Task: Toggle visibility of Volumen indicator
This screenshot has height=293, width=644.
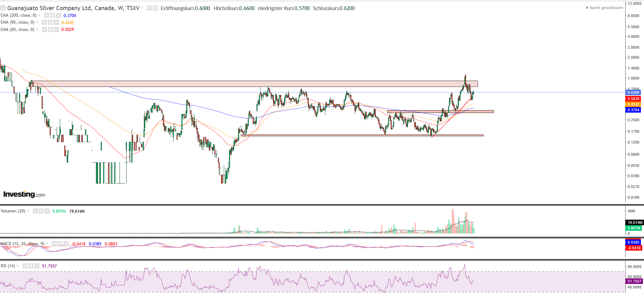Action: tap(35, 211)
